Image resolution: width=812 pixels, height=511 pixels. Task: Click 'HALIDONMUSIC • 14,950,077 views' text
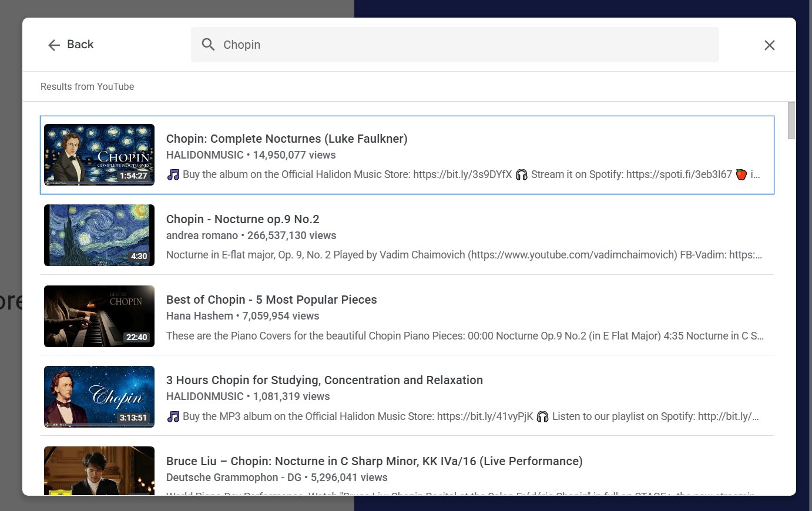(251, 155)
